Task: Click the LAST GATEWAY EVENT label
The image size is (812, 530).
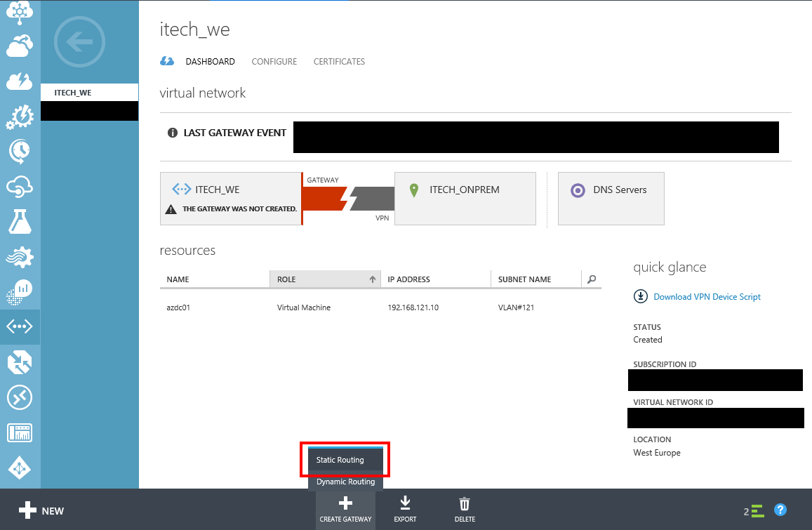Action: pos(234,133)
